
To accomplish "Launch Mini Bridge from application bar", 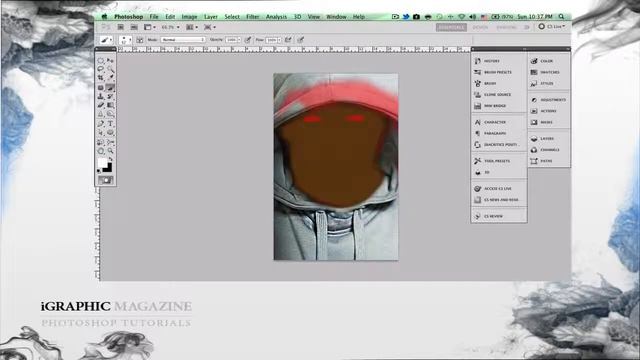I will [134, 27].
